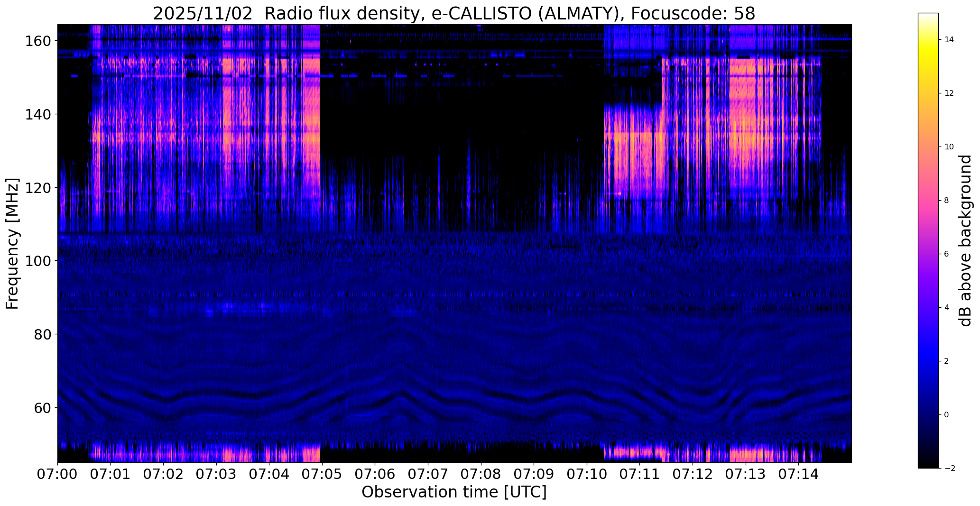
Task: Click the 2 value on the colorbar scale
Action: 946,361
